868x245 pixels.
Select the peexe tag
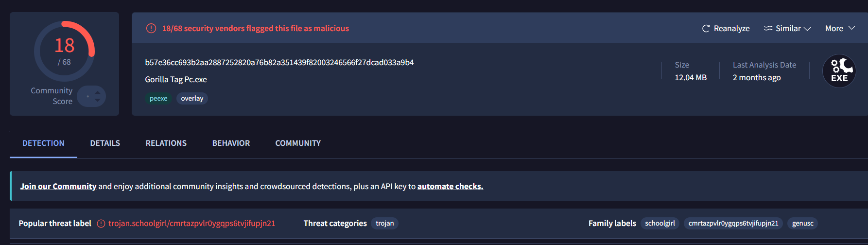pos(158,99)
